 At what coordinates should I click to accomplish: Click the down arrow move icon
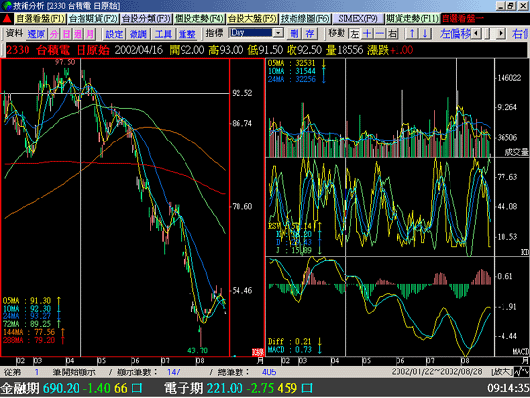425,33
